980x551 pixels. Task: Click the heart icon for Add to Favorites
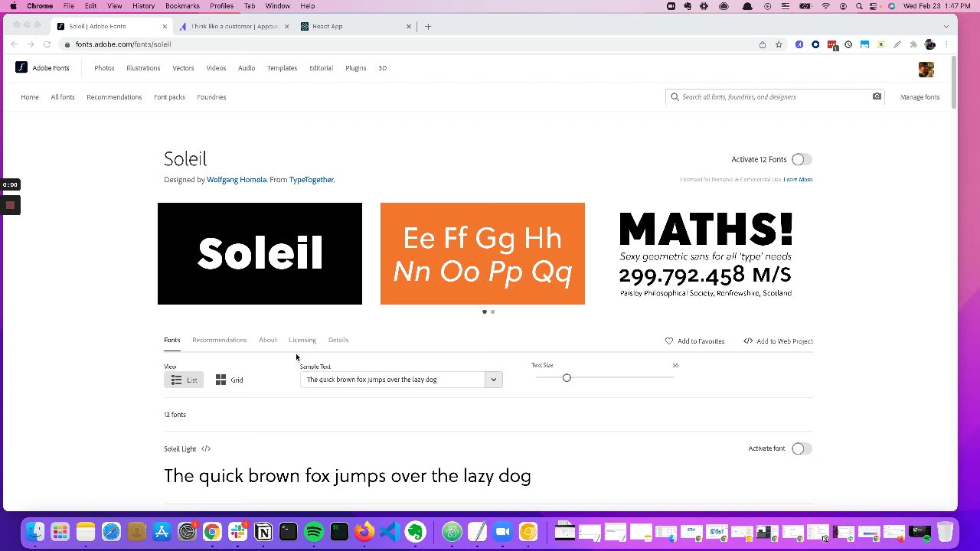669,341
